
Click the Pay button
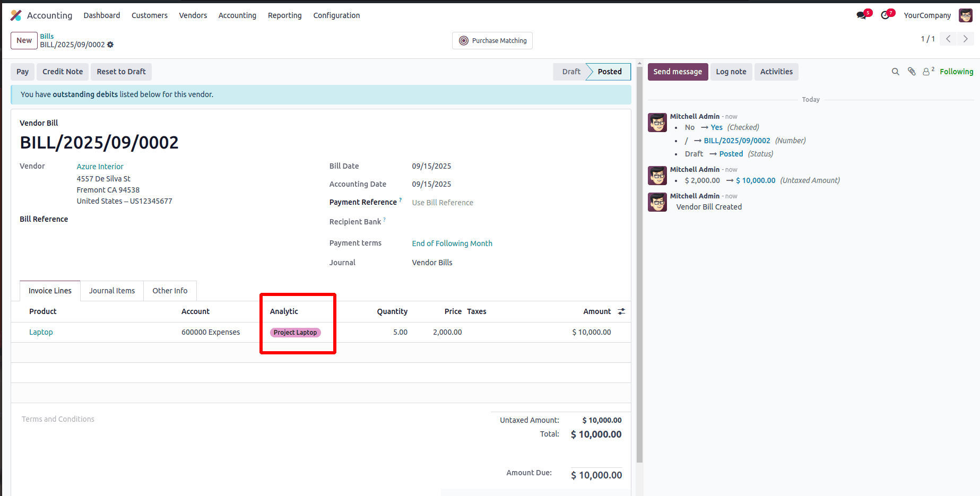pos(22,72)
